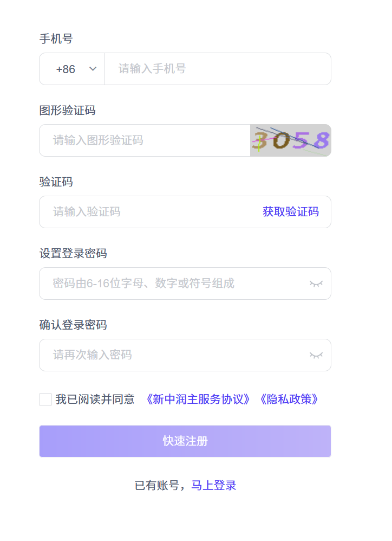
Task: Expand country code list via chevron arrow
Action: pos(93,69)
